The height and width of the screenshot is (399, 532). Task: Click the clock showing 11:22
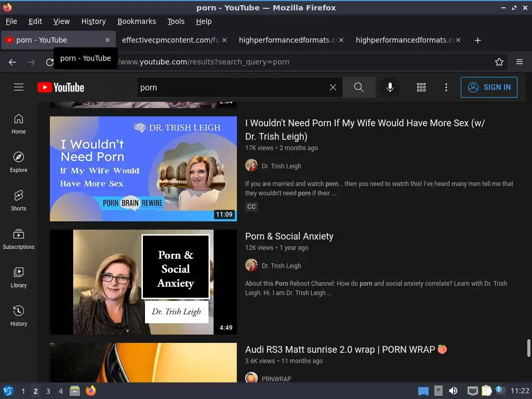click(520, 391)
